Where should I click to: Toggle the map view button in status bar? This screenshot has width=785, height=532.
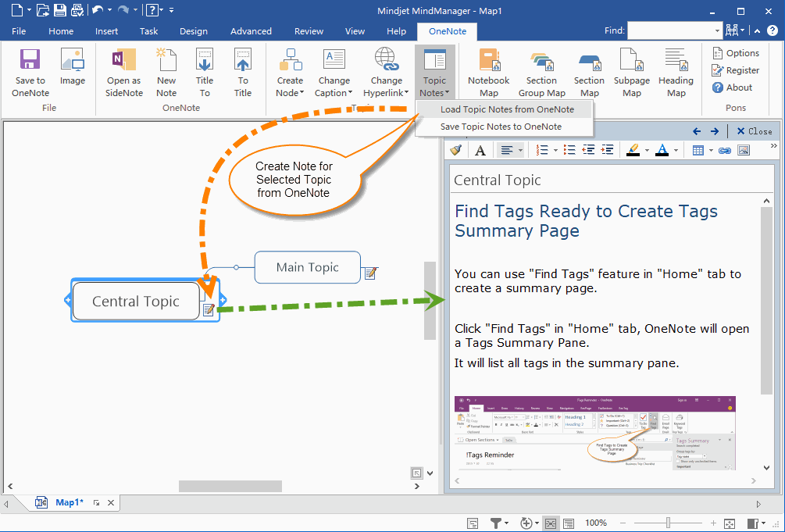pos(550,523)
